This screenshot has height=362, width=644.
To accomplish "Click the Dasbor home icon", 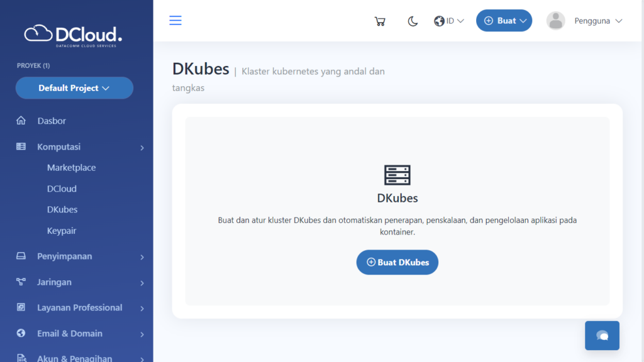I will [x=21, y=120].
